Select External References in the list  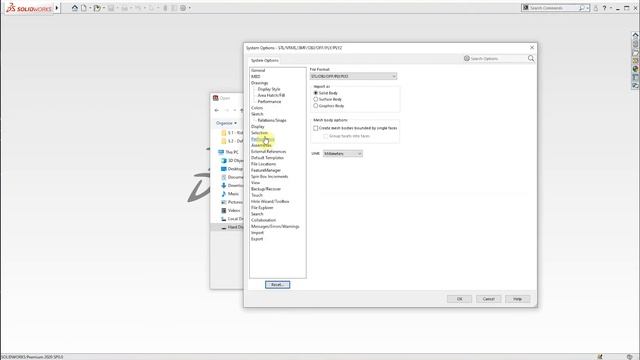coord(268,151)
